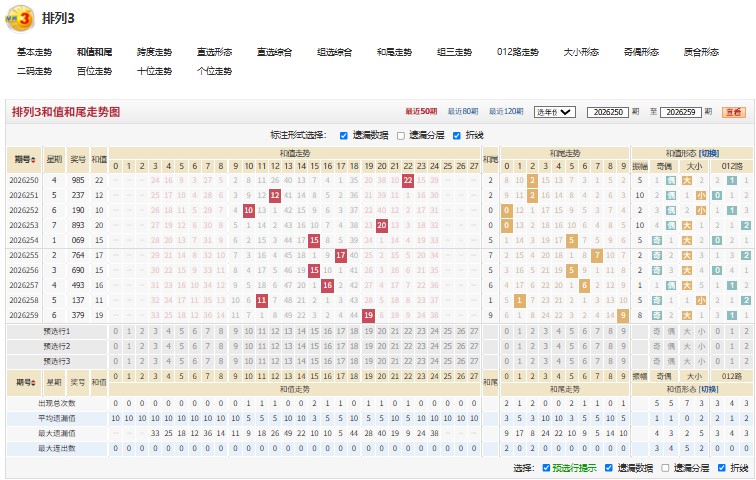Show 最近120期 results
Image resolution: width=756 pixels, height=480 pixels.
[x=506, y=111]
